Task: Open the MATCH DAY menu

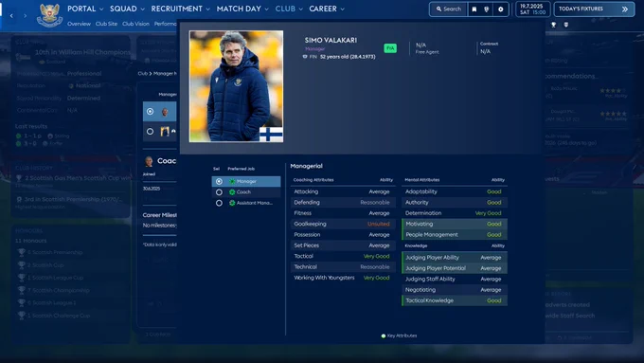Action: (x=239, y=9)
